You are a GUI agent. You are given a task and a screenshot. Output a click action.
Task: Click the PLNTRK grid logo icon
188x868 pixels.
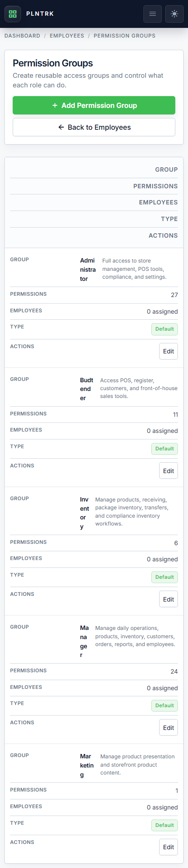coord(13,14)
